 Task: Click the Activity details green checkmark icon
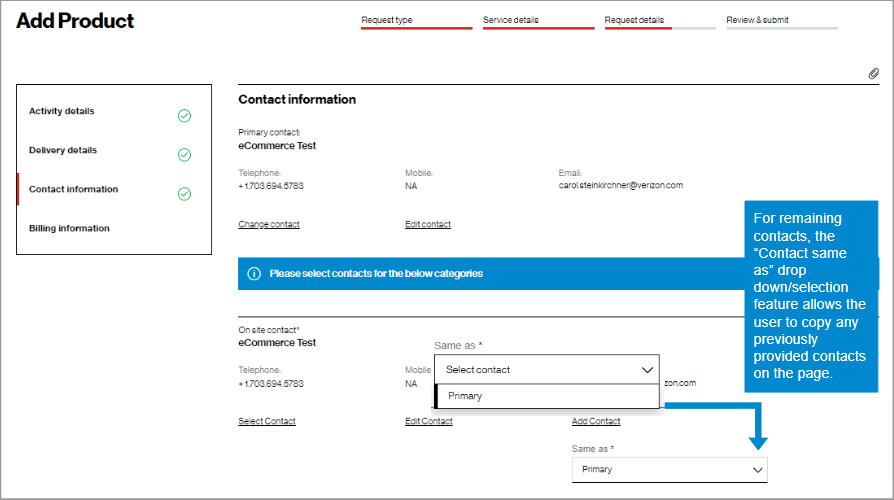tap(184, 116)
